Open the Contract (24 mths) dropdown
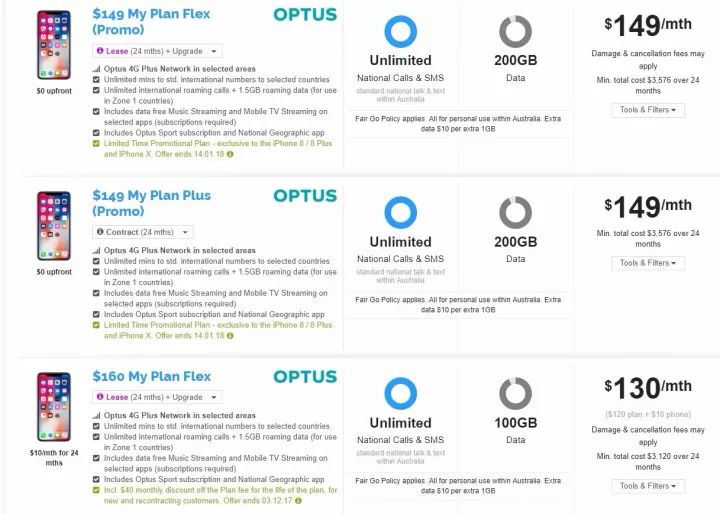The image size is (720, 514). 143,232
